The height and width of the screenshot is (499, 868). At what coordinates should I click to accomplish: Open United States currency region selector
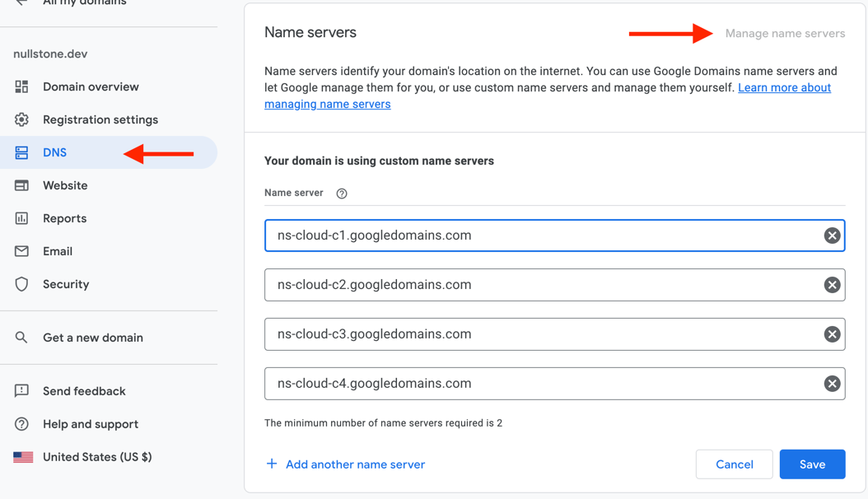[23, 456]
